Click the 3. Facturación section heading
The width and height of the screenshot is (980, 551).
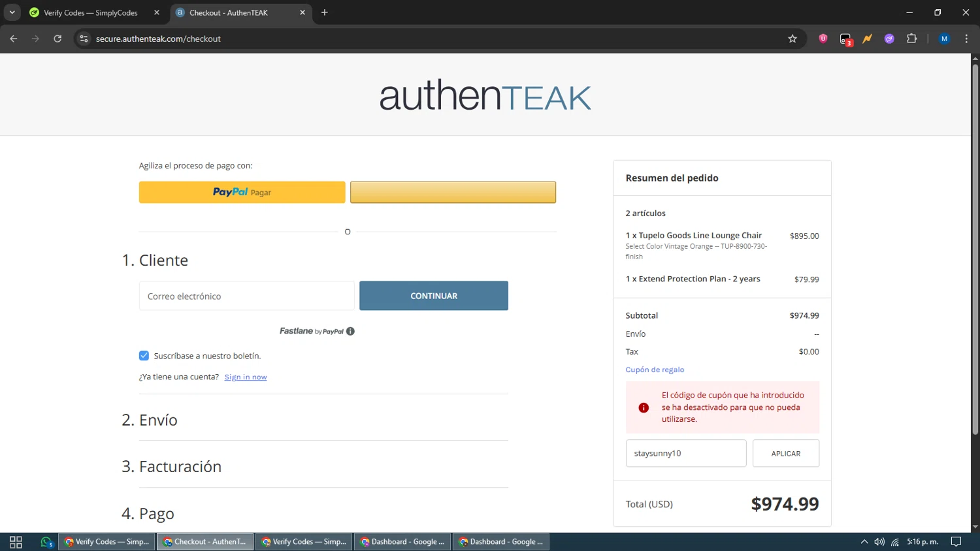[172, 466]
